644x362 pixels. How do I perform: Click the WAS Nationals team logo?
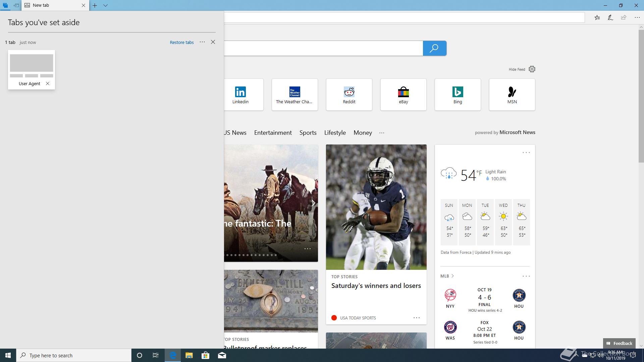[450, 327]
